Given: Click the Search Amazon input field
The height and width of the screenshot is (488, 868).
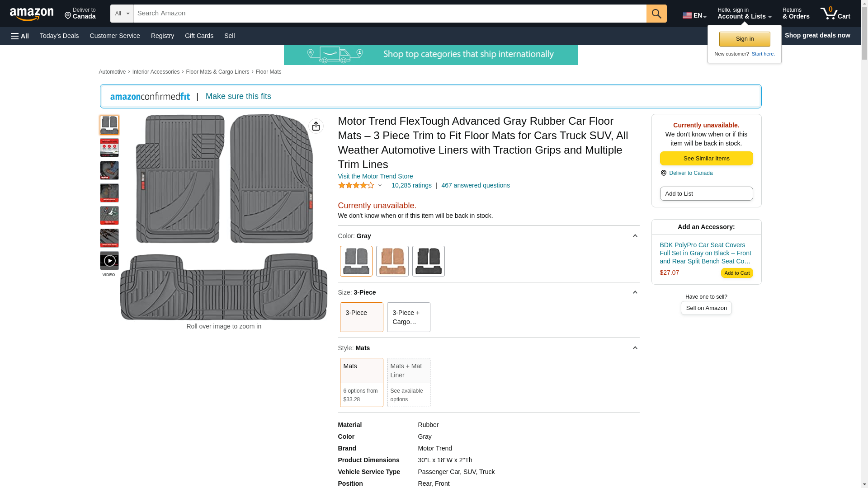Looking at the screenshot, I should 389,14.
